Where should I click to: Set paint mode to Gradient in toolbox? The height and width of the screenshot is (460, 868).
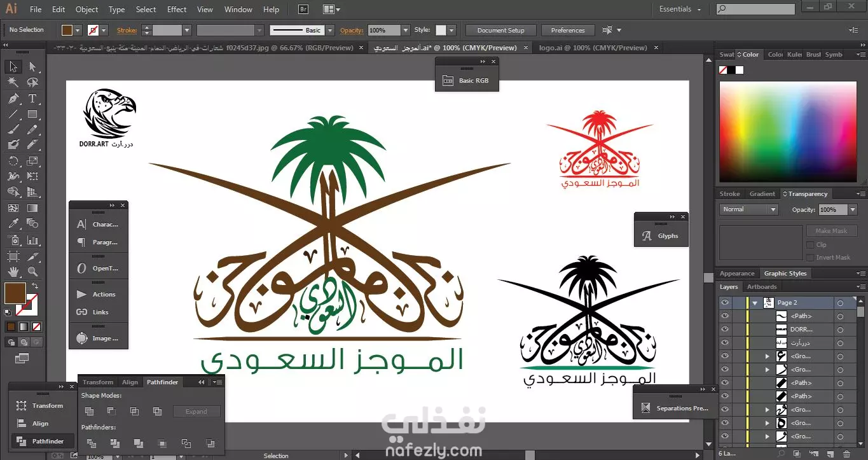pos(24,326)
